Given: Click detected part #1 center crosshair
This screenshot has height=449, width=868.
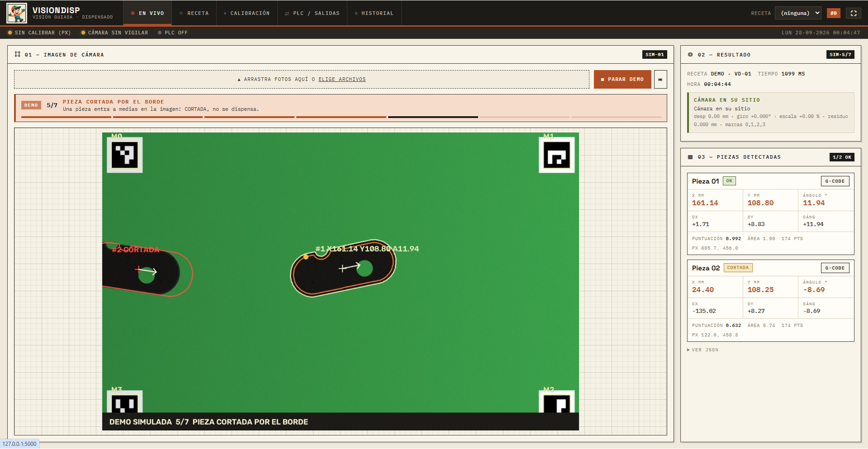Looking at the screenshot, I should 342,269.
